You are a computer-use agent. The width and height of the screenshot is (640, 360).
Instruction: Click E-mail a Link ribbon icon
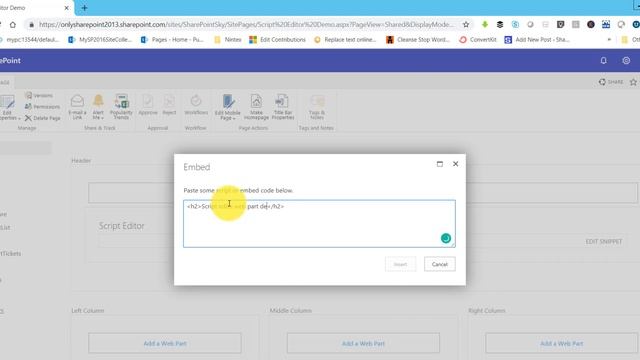coord(77,107)
